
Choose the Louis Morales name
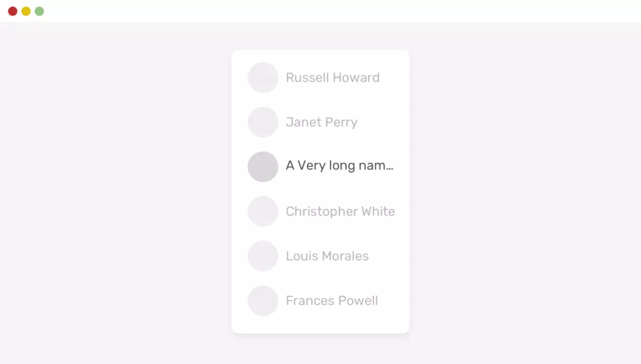point(327,256)
